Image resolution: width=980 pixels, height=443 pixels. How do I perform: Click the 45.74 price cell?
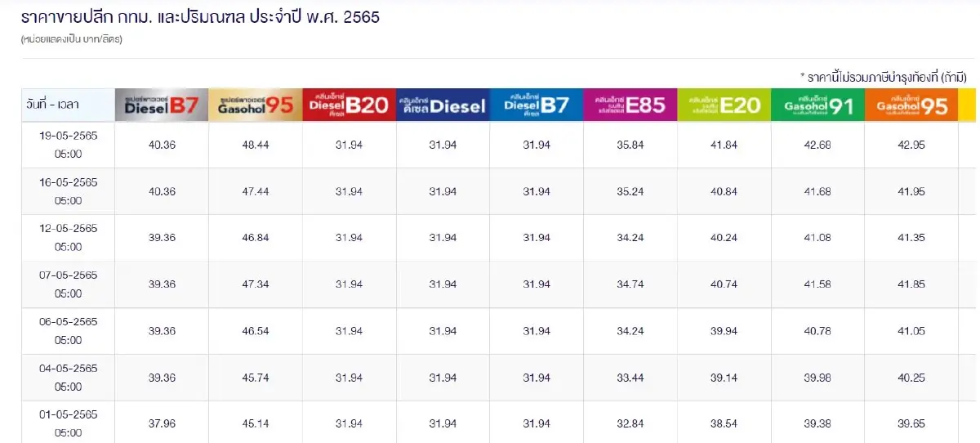tap(256, 378)
